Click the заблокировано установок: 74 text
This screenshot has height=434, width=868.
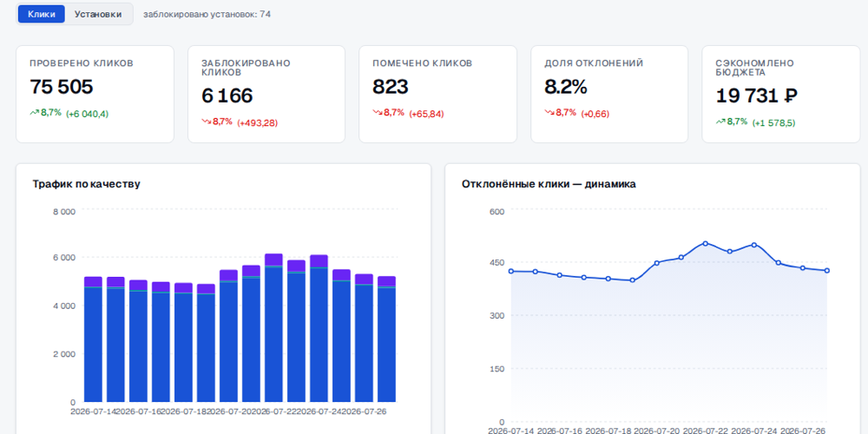(207, 15)
